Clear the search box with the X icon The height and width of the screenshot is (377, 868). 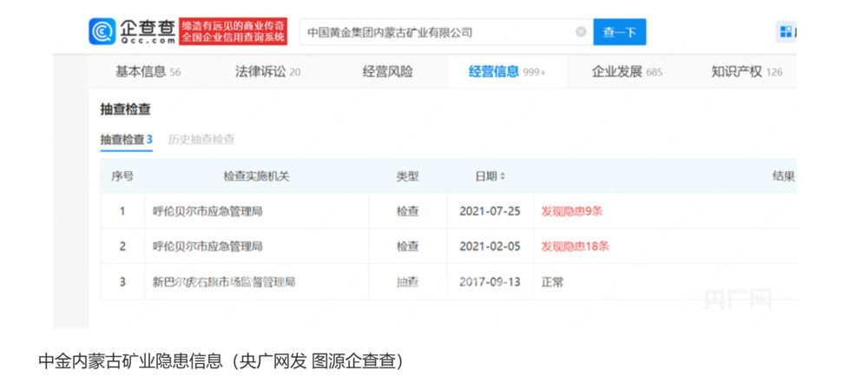581,32
